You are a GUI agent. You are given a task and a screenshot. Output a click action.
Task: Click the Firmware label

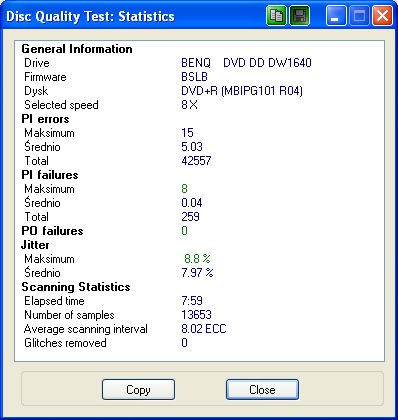coord(45,77)
